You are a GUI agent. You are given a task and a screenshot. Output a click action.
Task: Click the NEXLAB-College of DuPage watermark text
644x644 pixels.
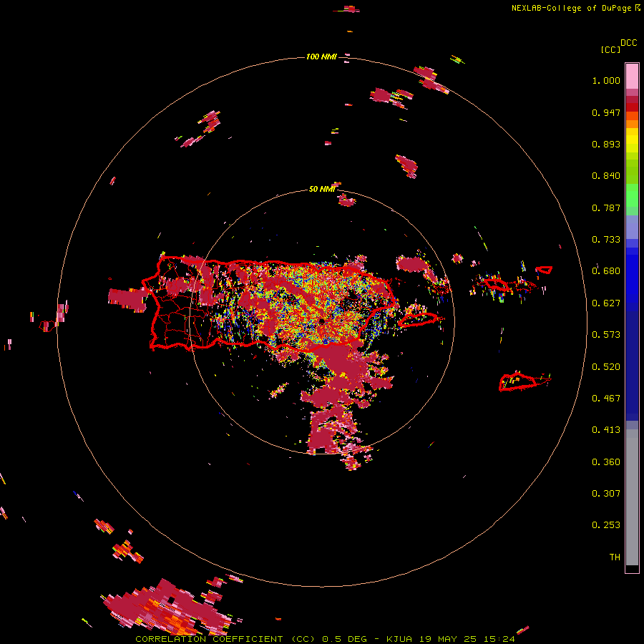[575, 8]
